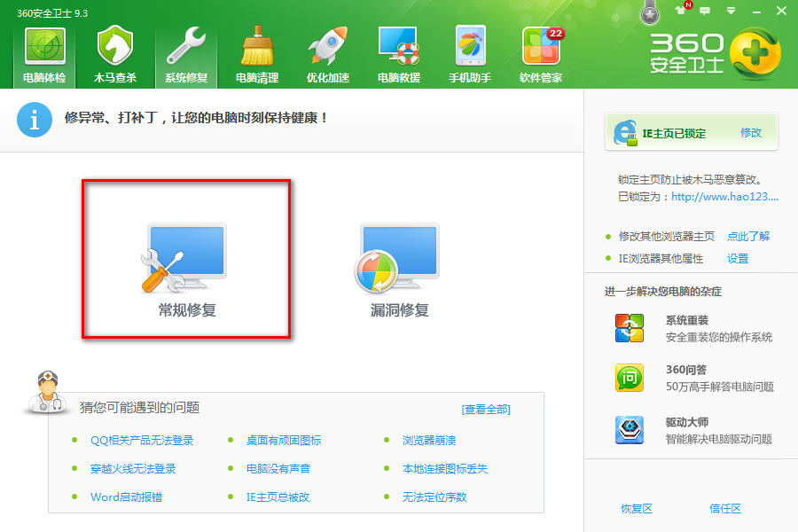This screenshot has height=532, width=798.
Task: Click the locked hao123 homepage URL
Action: pos(724,197)
